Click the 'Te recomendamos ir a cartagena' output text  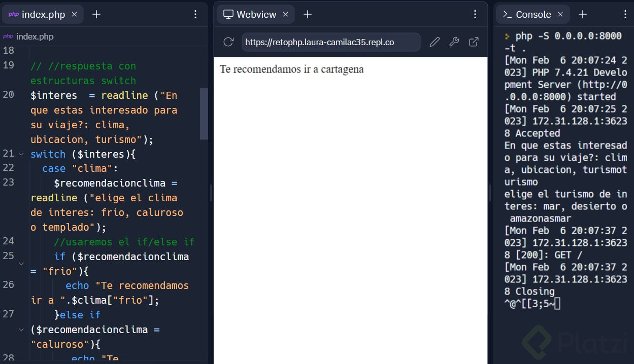[x=292, y=69]
